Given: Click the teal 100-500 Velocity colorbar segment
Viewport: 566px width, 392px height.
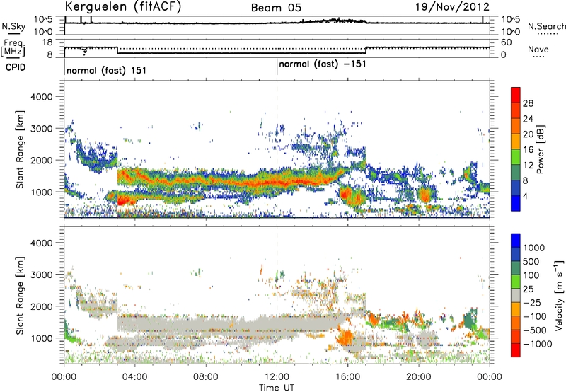Looking at the screenshot, I should click(516, 268).
